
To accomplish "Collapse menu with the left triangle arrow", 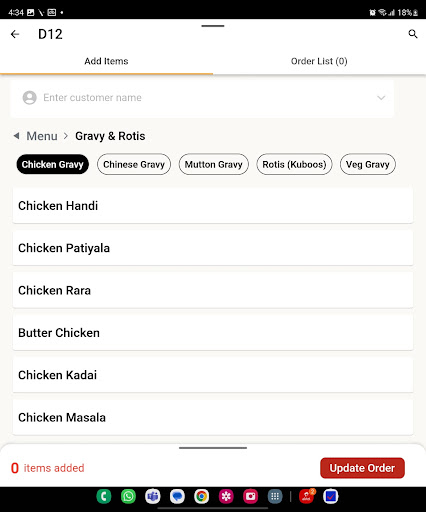I will [x=16, y=136].
